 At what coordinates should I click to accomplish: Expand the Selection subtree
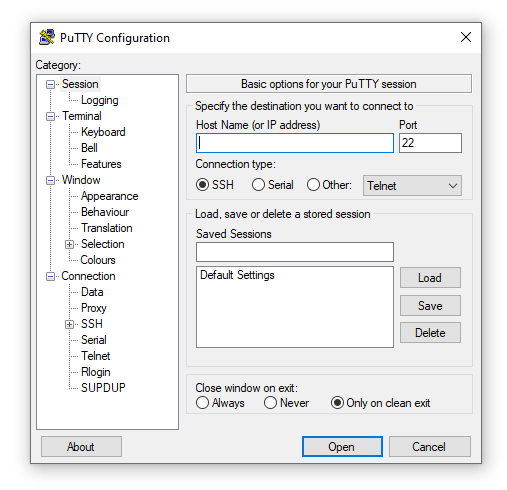(x=69, y=244)
